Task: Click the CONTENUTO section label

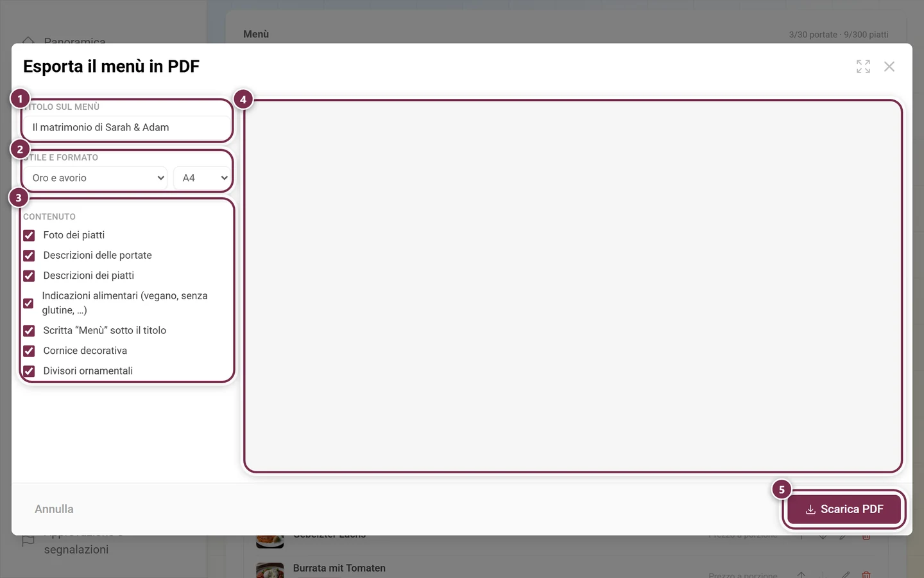Action: tap(49, 216)
